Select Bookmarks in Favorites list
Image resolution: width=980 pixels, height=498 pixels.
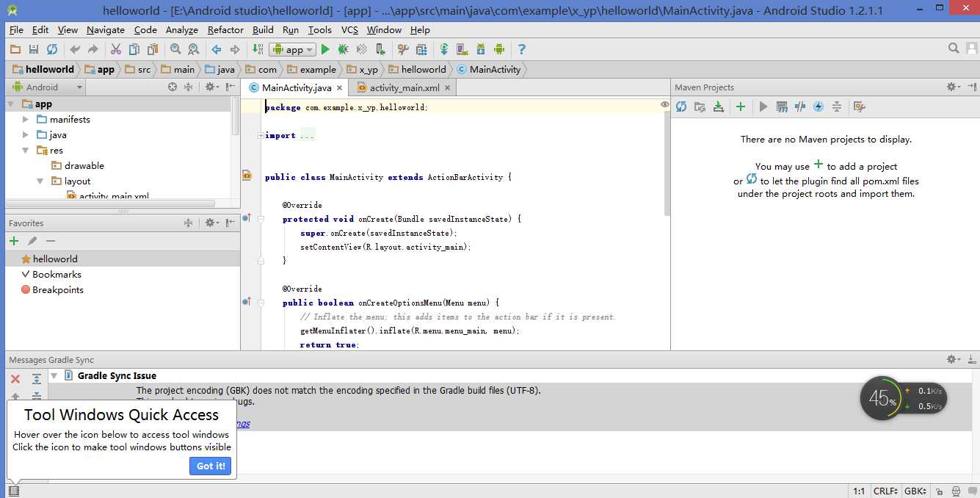pos(57,274)
